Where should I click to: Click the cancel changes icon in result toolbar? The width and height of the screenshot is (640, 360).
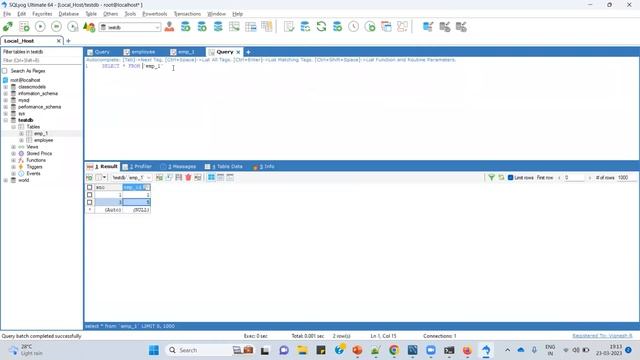pyautogui.click(x=198, y=178)
